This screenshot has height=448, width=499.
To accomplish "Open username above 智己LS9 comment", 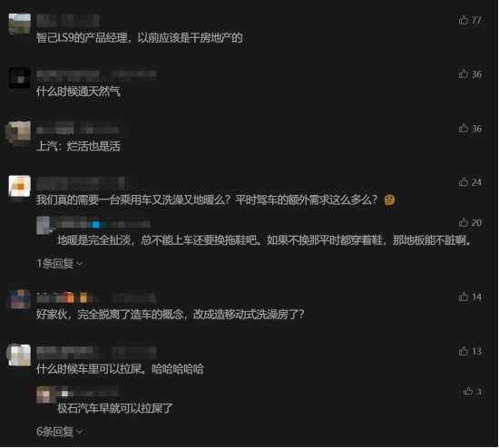I will pyautogui.click(x=67, y=21).
